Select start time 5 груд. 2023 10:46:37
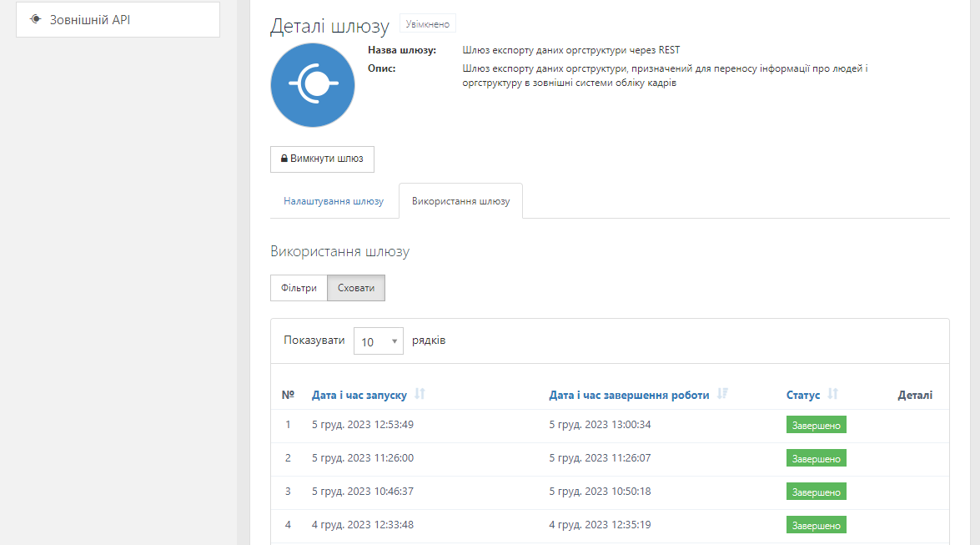Screen dimensions: 980x545 tap(363, 492)
